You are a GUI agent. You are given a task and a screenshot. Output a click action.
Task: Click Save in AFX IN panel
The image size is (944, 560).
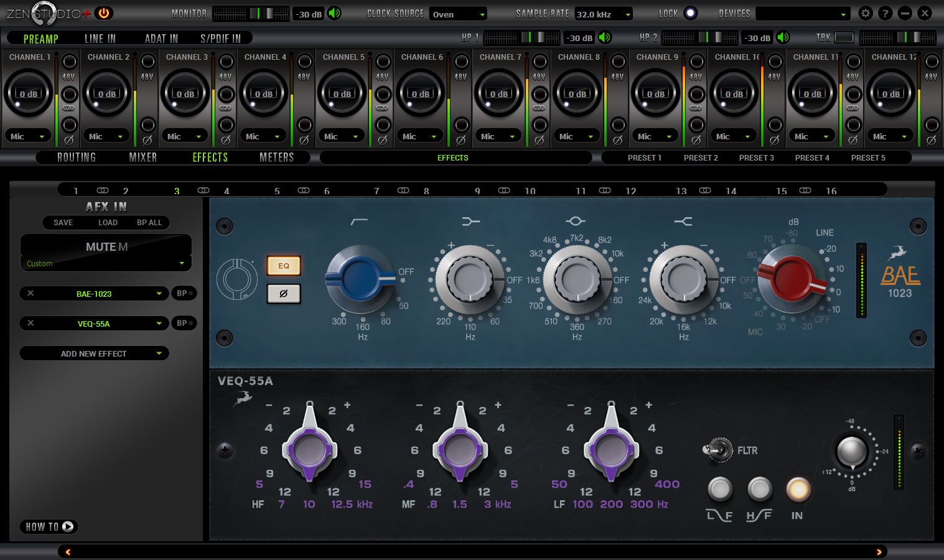click(63, 223)
